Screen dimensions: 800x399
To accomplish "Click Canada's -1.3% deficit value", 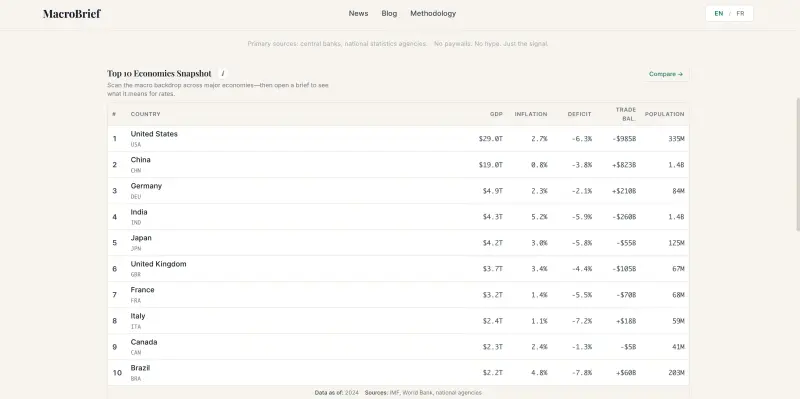I will [582, 347].
